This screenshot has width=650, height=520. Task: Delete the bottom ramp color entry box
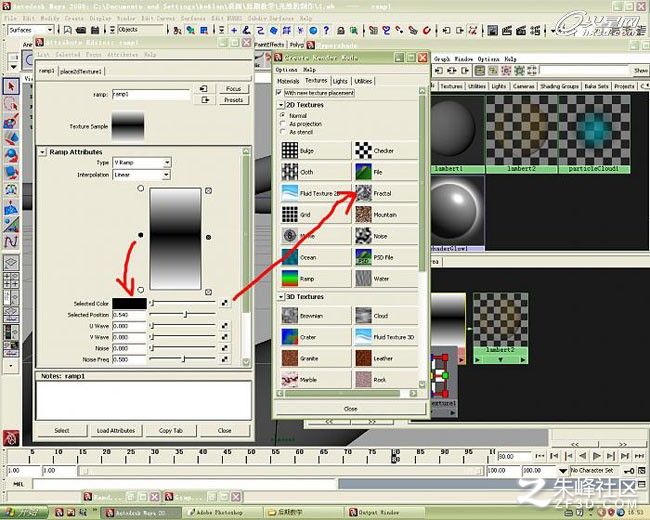(x=209, y=292)
